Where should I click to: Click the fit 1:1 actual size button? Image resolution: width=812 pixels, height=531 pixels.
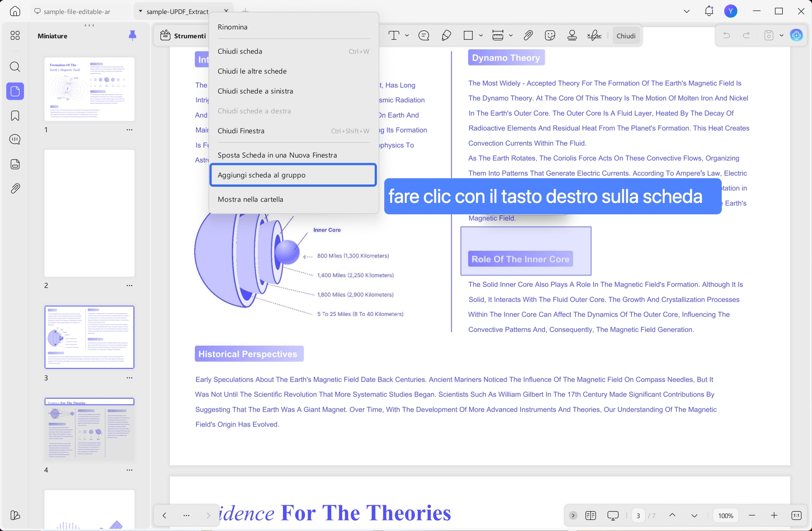[796, 516]
